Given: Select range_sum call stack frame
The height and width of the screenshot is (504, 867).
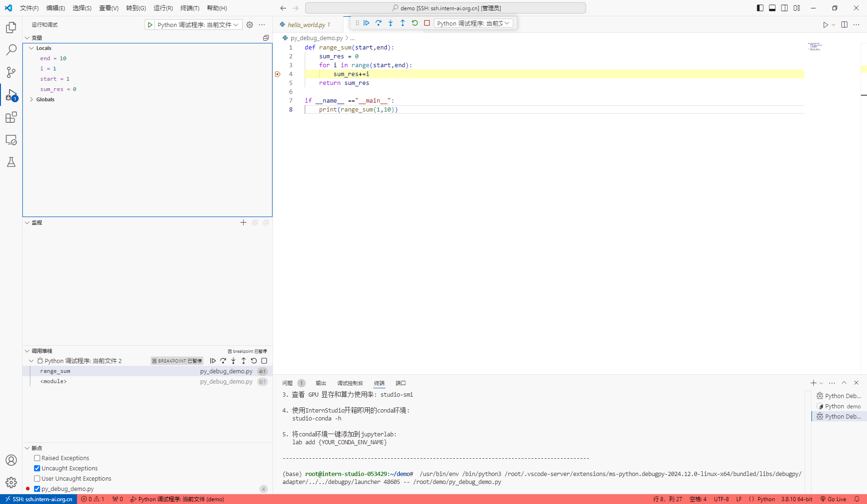Looking at the screenshot, I should (147, 371).
